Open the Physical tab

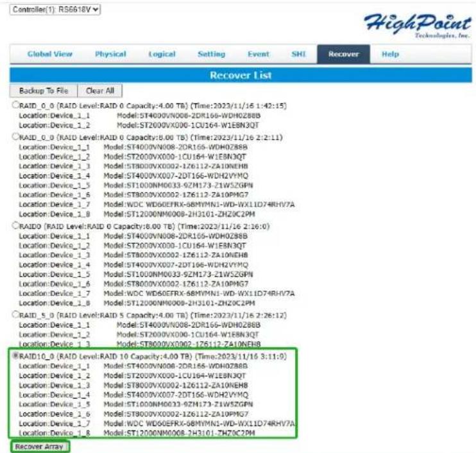[x=110, y=54]
